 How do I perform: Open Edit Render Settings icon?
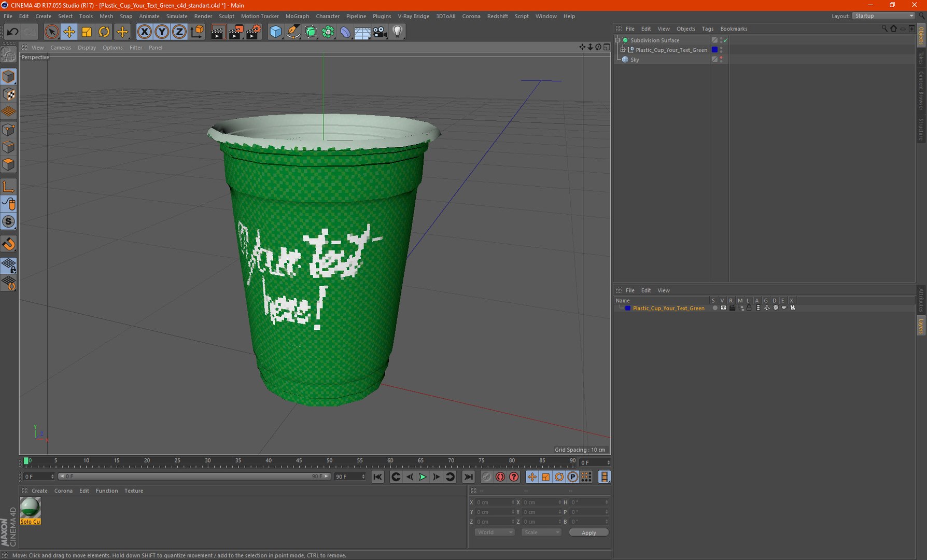pos(253,32)
